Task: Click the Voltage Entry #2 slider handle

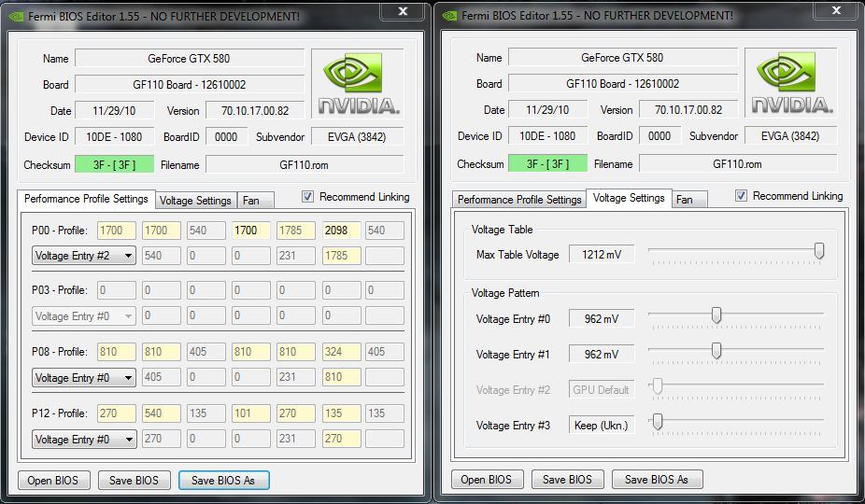Action: [657, 386]
